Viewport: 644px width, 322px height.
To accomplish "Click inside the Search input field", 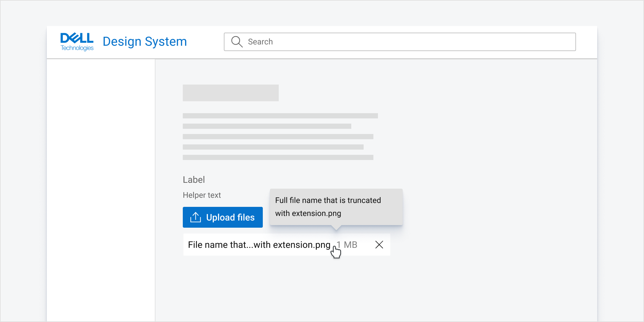I will [325, 42].
